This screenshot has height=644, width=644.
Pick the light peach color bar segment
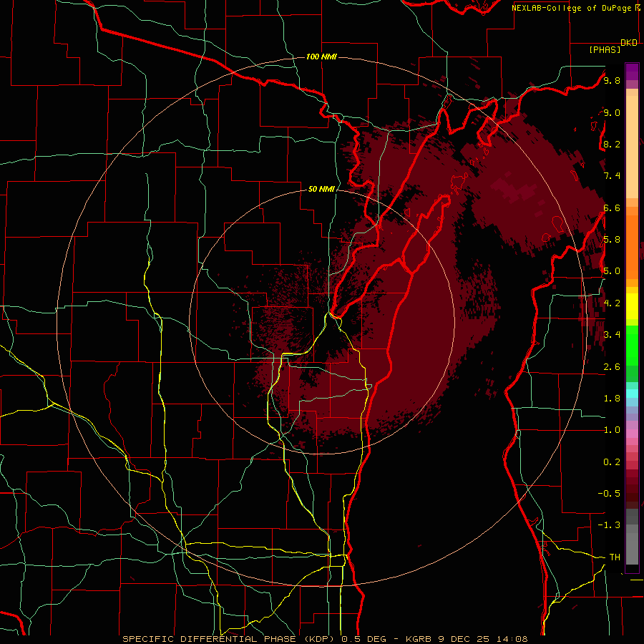pyautogui.click(x=632, y=148)
